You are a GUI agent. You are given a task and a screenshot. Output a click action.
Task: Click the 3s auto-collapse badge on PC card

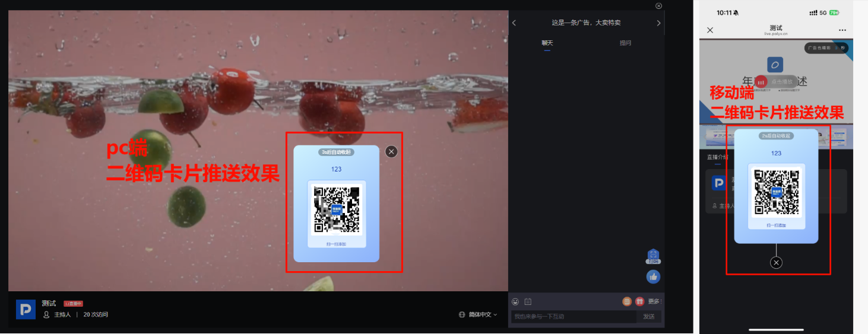(337, 152)
